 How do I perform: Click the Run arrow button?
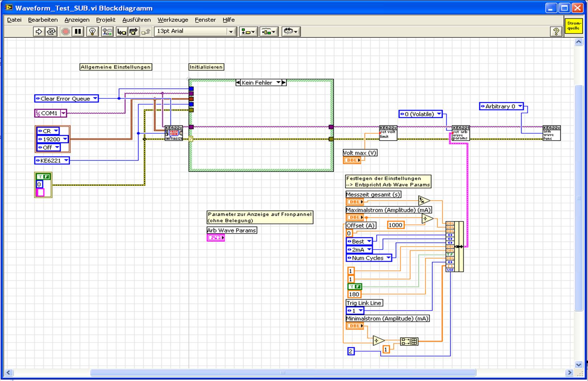tap(38, 32)
